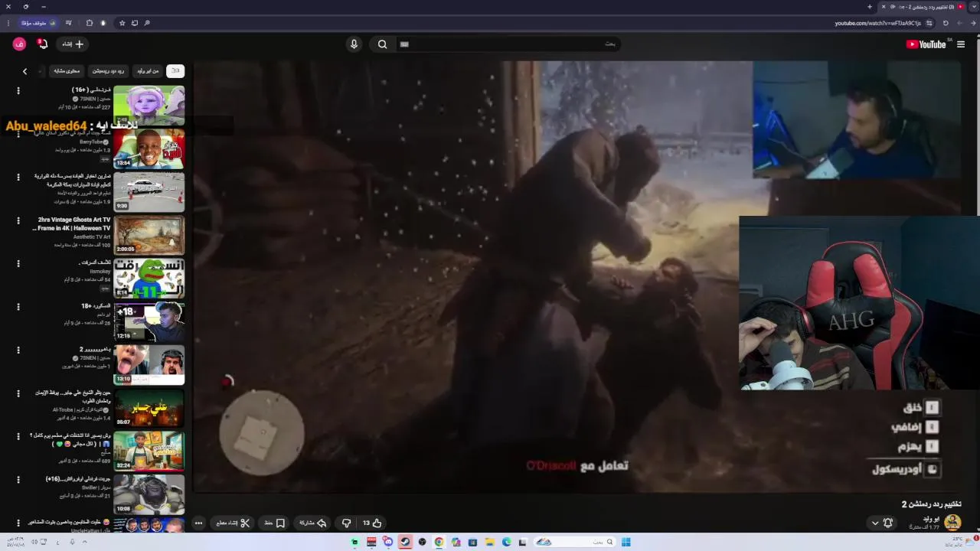
Task: Bookmark this page with star icon
Action: [122, 23]
